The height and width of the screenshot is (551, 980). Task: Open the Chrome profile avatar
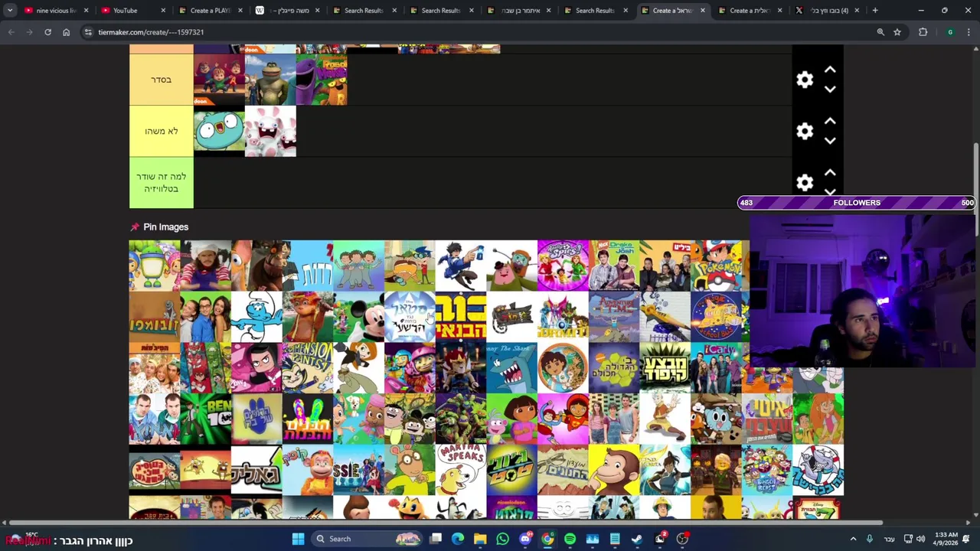950,32
